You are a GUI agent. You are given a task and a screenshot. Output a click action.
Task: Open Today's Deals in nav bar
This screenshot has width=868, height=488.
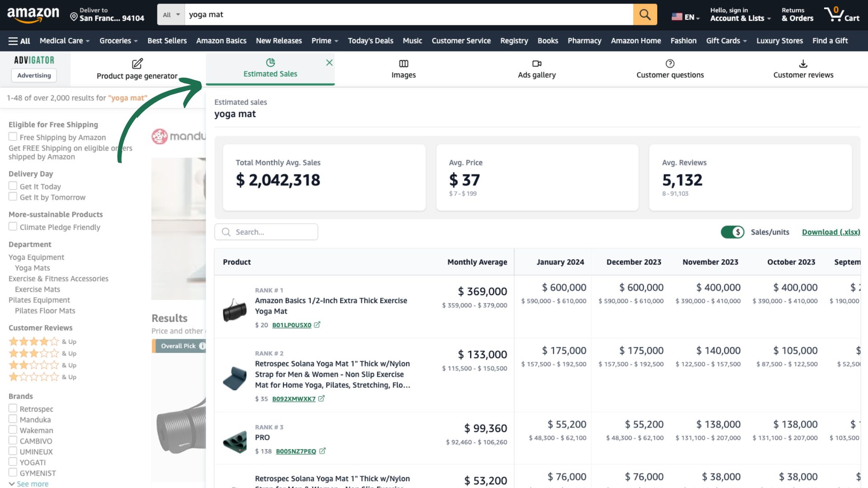(x=370, y=41)
